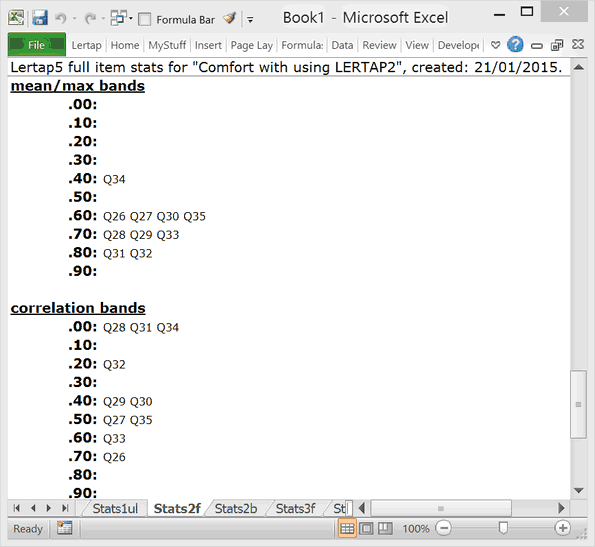Viewport: 595px width, 547px height.
Task: Switch to the Data ribbon tab
Action: coord(342,45)
